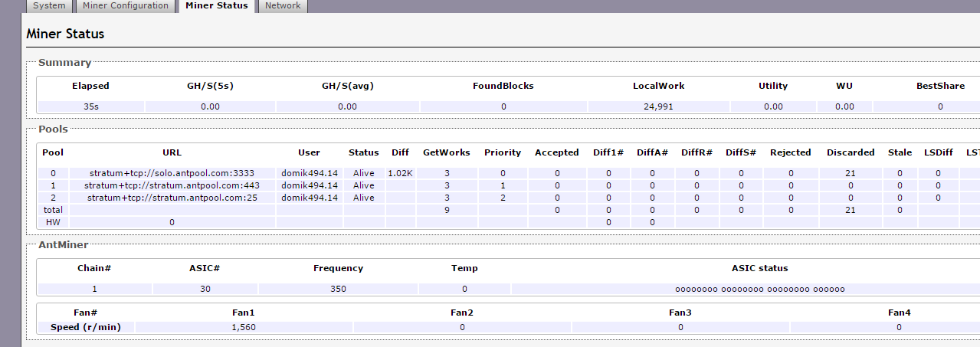Select the Miner Status tab
The height and width of the screenshot is (347, 980).
point(216,6)
